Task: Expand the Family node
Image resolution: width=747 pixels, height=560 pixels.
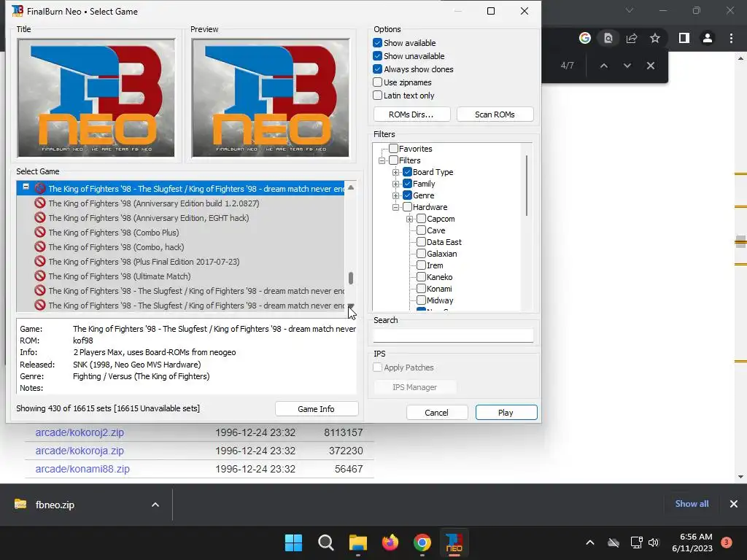Action: tap(395, 184)
